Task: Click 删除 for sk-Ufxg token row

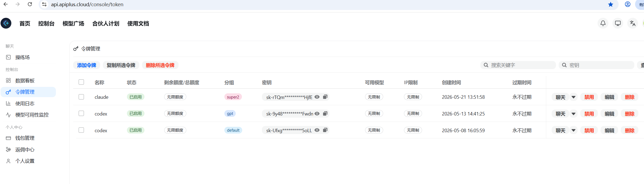Action: point(630,131)
